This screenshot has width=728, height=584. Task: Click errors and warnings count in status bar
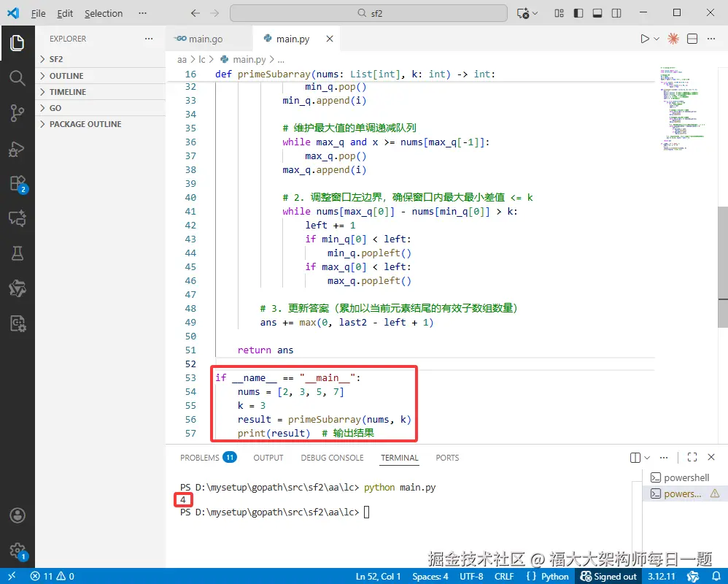[53, 576]
